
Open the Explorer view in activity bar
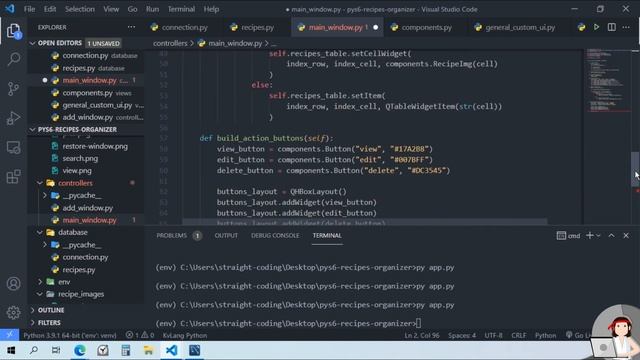[x=13, y=31]
